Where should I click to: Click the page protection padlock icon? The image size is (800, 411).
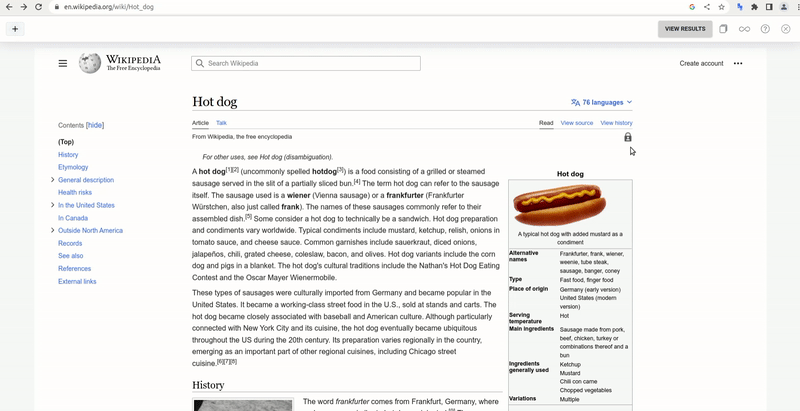(628, 137)
